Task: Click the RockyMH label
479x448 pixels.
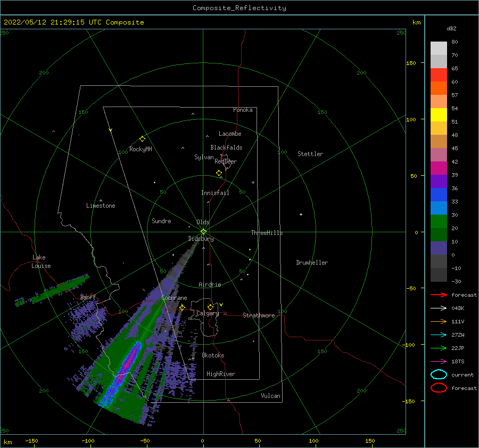Action: (141, 149)
